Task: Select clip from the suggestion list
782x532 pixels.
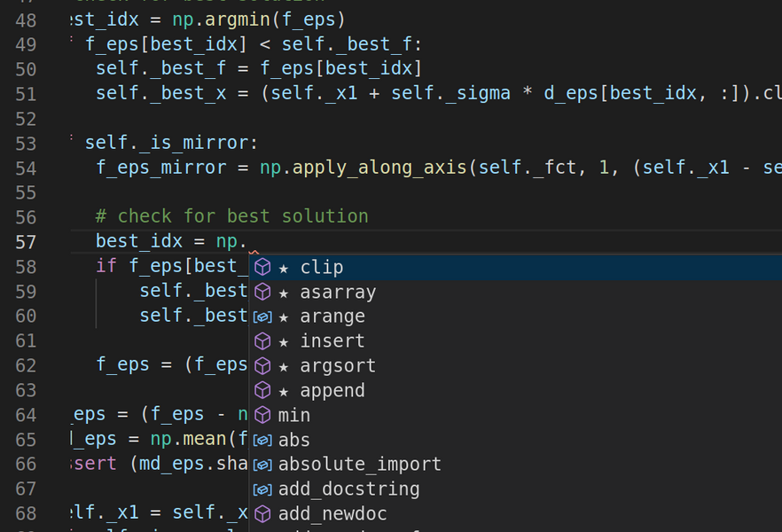Action: click(321, 267)
